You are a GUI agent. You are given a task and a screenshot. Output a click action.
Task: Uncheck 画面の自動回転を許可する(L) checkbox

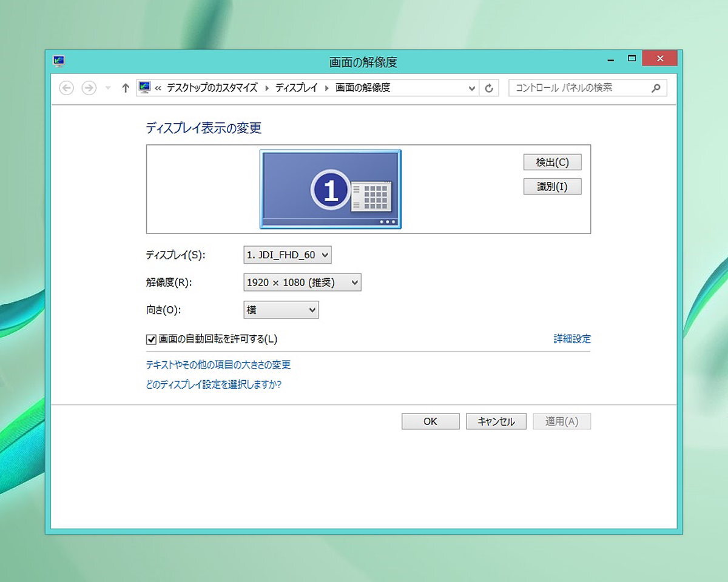tap(152, 339)
